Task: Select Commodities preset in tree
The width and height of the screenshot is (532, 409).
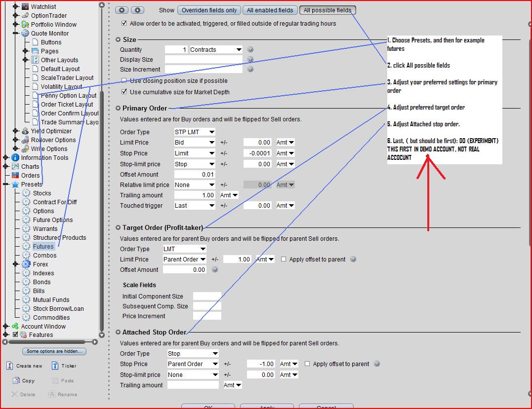Action: (x=51, y=318)
